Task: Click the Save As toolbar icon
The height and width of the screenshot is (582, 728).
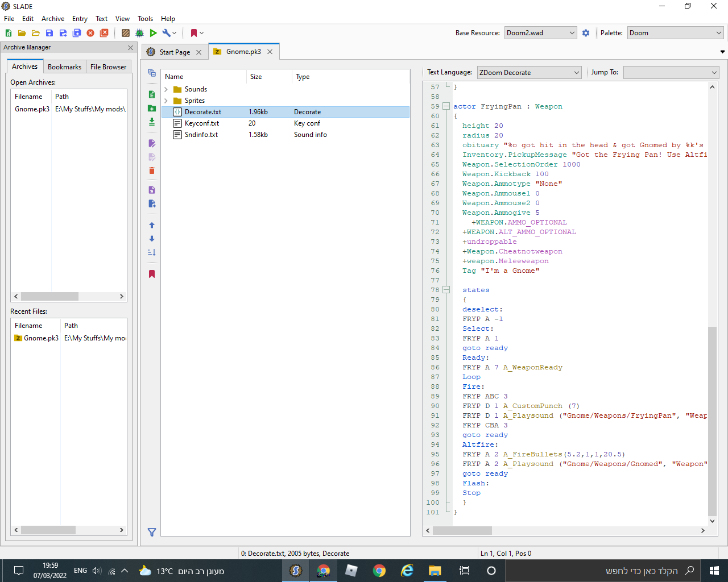Action: point(63,33)
